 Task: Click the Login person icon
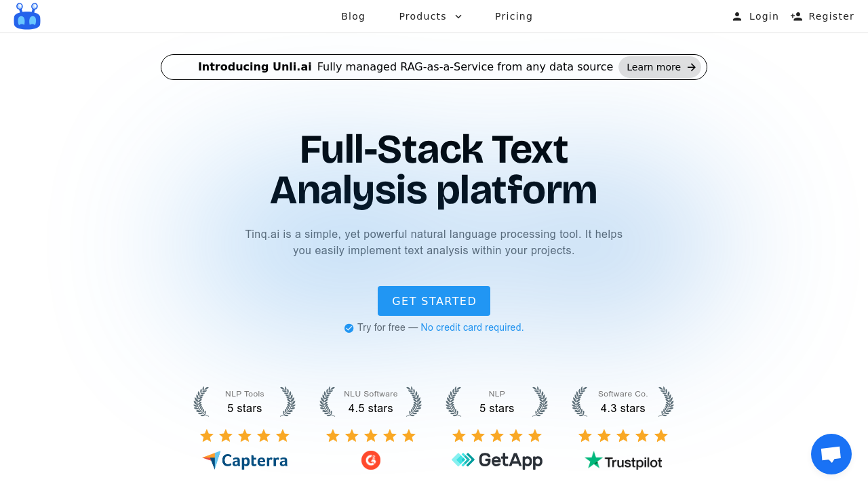pos(736,16)
